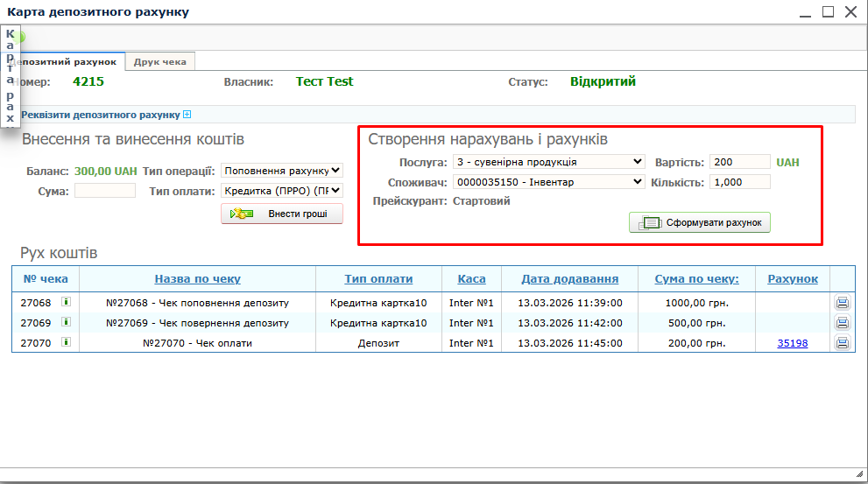Click printer icon for receipt 27068
This screenshot has height=484, width=868.
(842, 303)
